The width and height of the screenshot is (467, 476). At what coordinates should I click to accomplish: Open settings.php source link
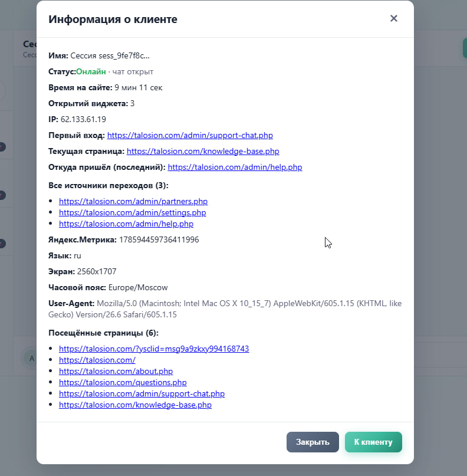(x=132, y=212)
